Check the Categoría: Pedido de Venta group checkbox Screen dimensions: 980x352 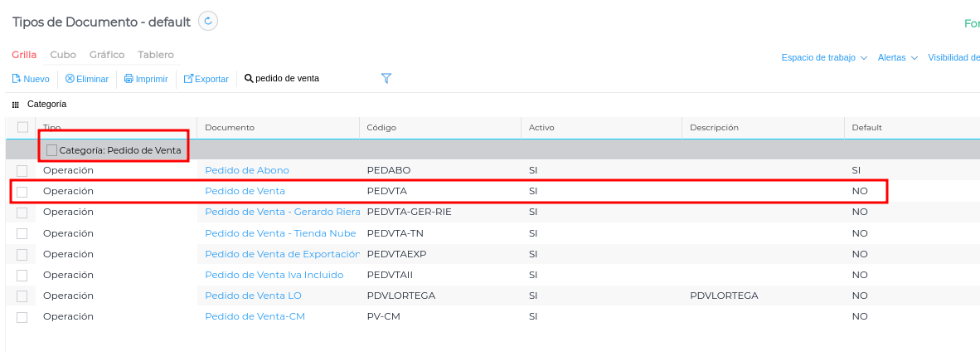tap(52, 150)
